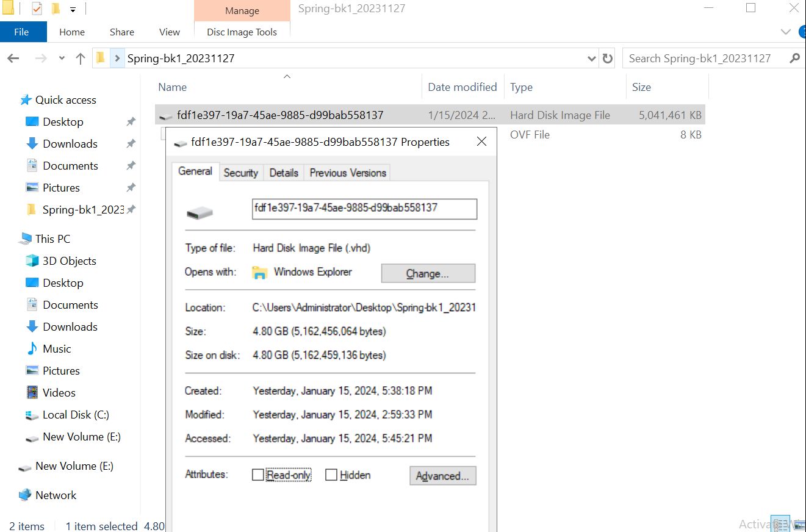Open the recent locations dropdown arrow
Screen dimensions: 806x532
coord(62,59)
